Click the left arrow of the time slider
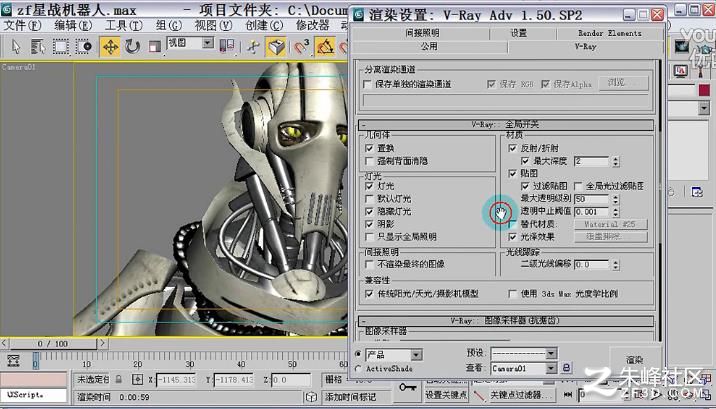 click(5, 343)
